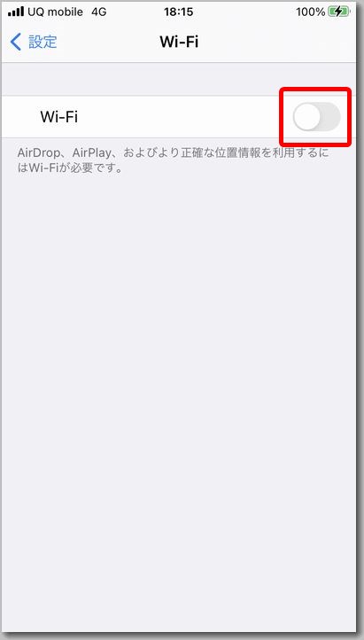The width and height of the screenshot is (364, 640).
Task: Click the 4G network indicator
Action: tap(98, 12)
